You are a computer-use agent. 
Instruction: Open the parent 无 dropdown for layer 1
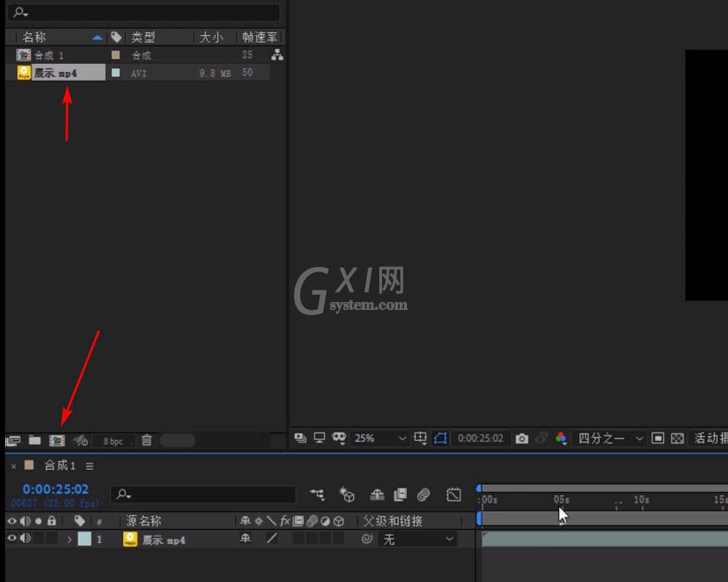click(x=418, y=539)
